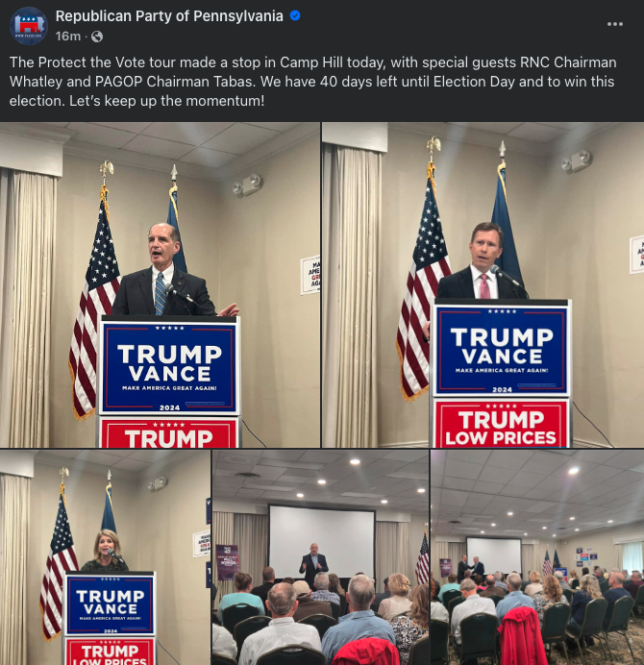This screenshot has height=665, width=644.
Task: Click Trump Vance sign under blue-tie speaker
Action: [x=169, y=367]
